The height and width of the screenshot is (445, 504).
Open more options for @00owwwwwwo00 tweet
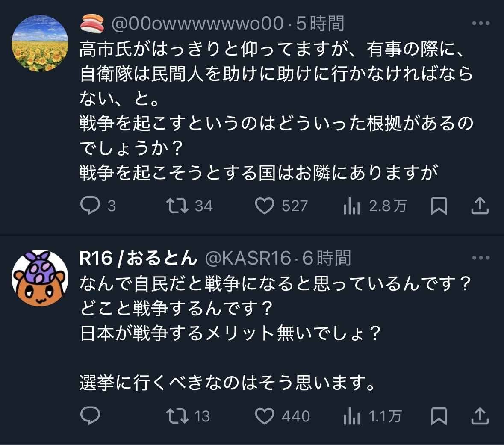pyautogui.click(x=480, y=24)
